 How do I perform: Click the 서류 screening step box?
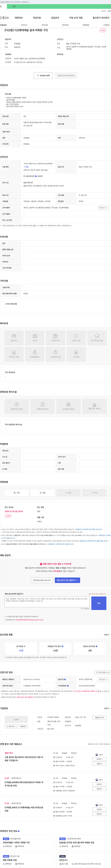point(17,493)
